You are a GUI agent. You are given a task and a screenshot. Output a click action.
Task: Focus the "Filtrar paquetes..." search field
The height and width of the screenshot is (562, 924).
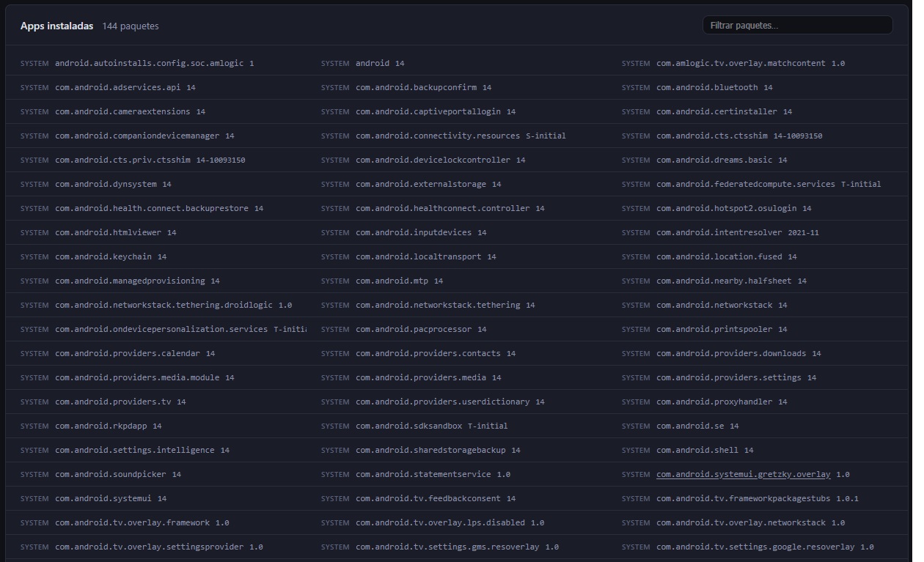coord(797,25)
